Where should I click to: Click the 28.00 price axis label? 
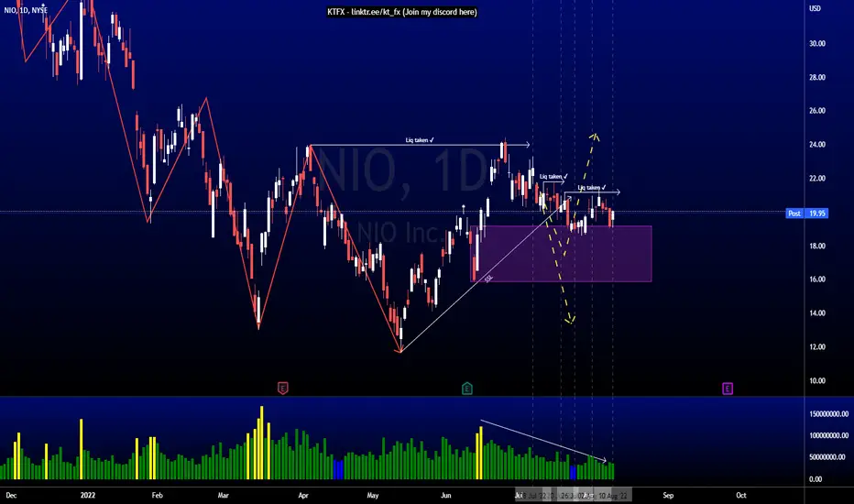click(817, 77)
